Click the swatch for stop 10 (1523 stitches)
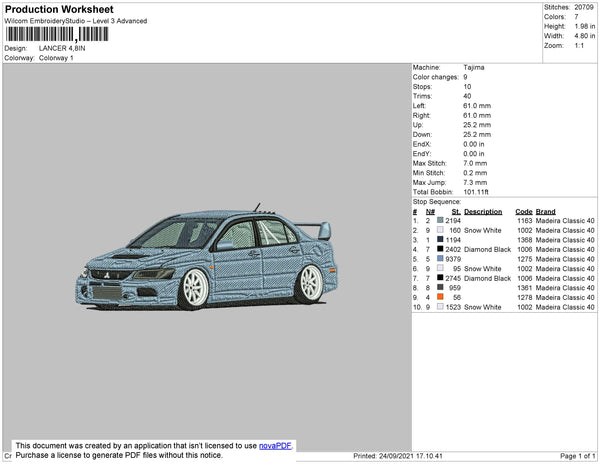The height and width of the screenshot is (464, 600). [x=440, y=306]
